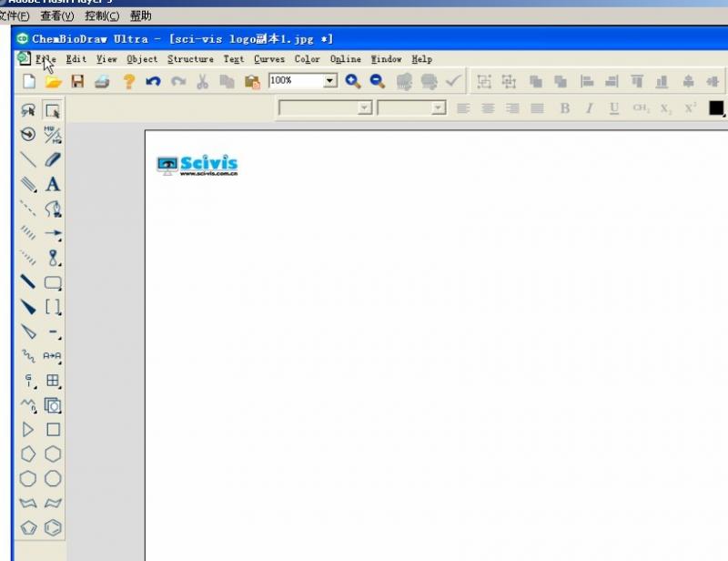Select the Acyclic Chain tool

click(x=28, y=405)
